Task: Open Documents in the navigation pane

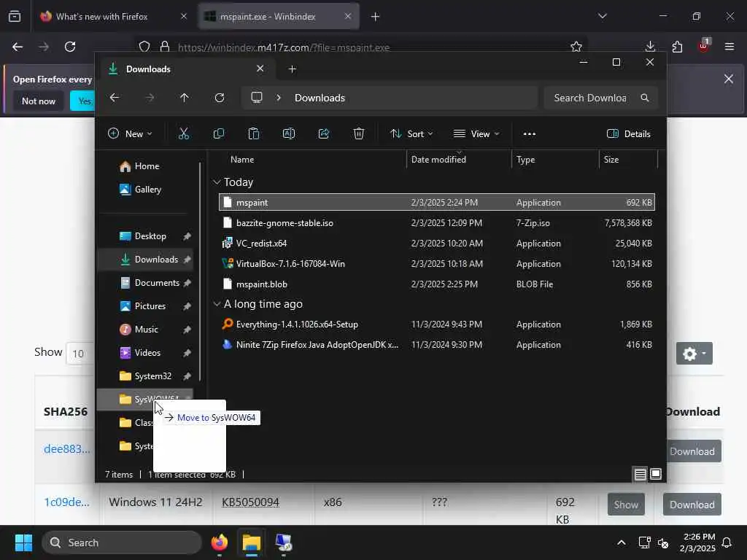Action: point(145,283)
